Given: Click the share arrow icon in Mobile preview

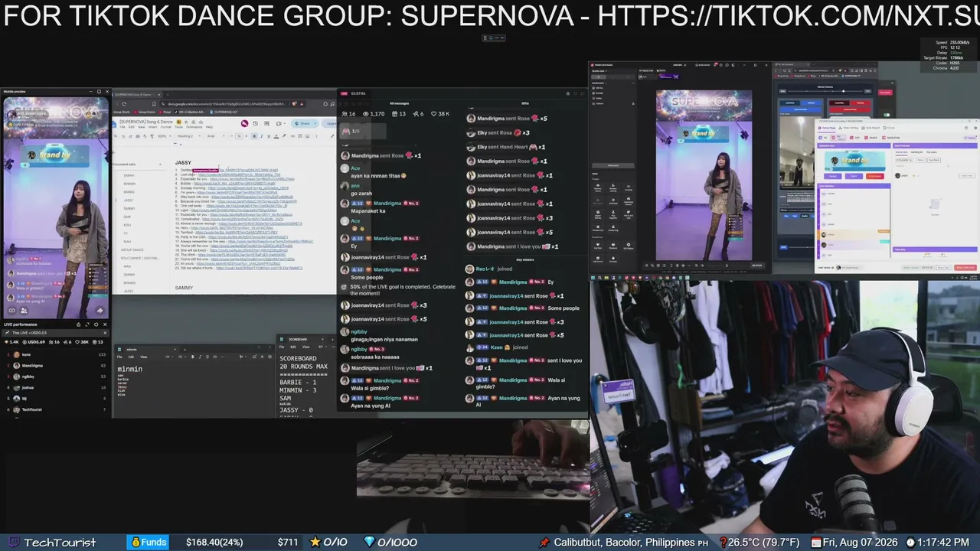Looking at the screenshot, I should coord(100,311).
